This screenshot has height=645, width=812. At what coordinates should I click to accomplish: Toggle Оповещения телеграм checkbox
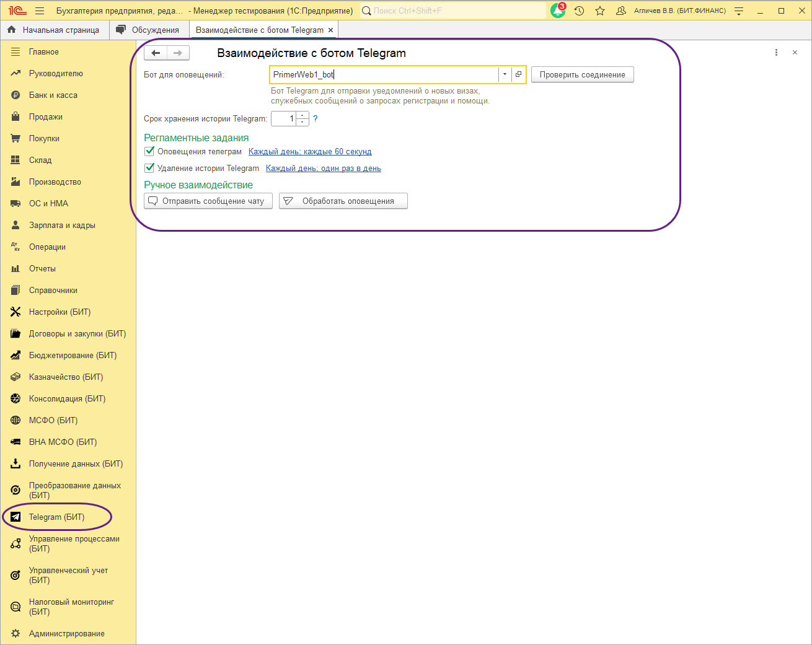[149, 151]
